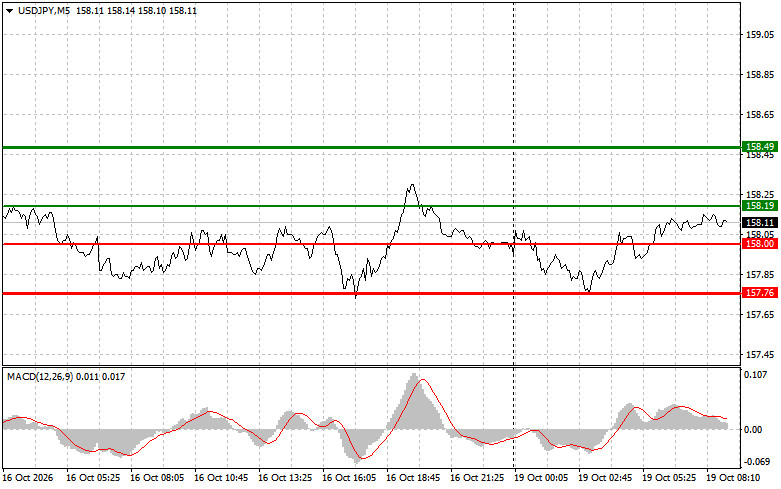Click the 158.65 price scale value
The image size is (781, 489).
coord(760,115)
